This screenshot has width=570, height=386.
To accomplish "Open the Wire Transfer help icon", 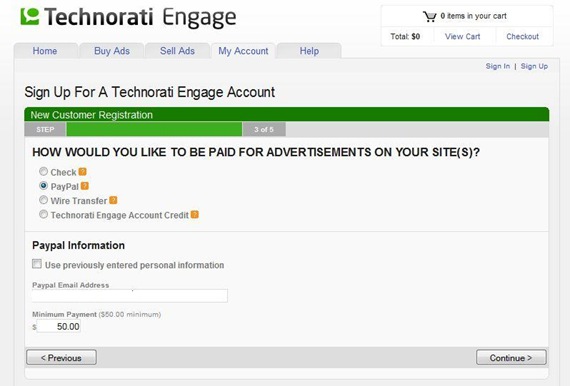I will 113,200.
